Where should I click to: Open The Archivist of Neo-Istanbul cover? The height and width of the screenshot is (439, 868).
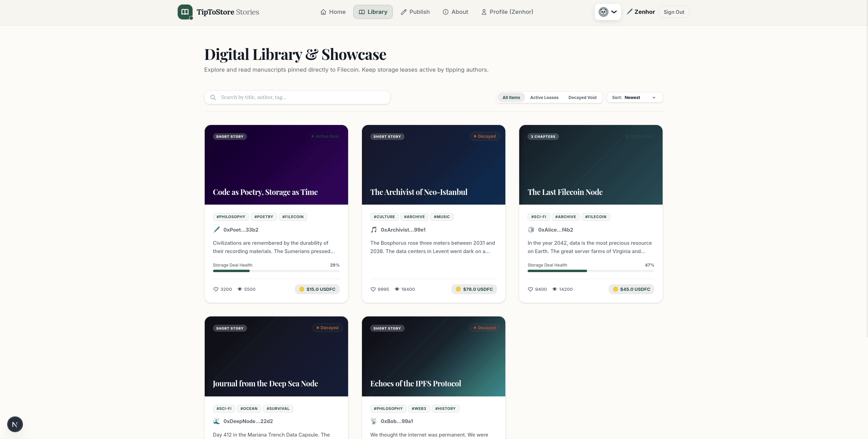(433, 165)
